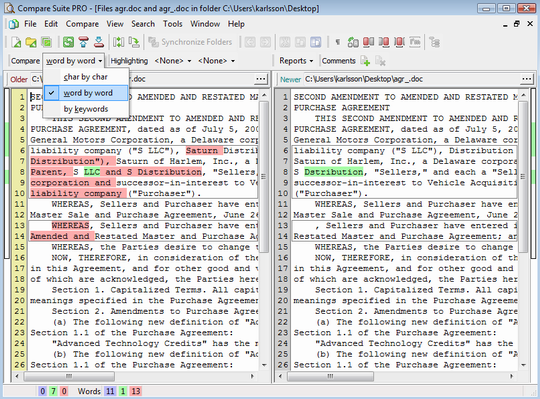Click the Compare Suite document icon beside File
This screenshot has height=399, width=540.
point(14,24)
